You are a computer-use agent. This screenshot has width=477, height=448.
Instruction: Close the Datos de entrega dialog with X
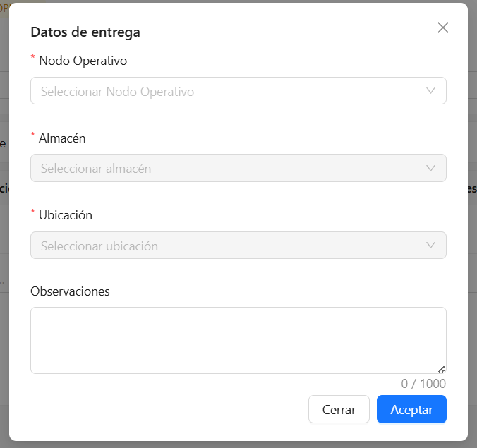(443, 28)
